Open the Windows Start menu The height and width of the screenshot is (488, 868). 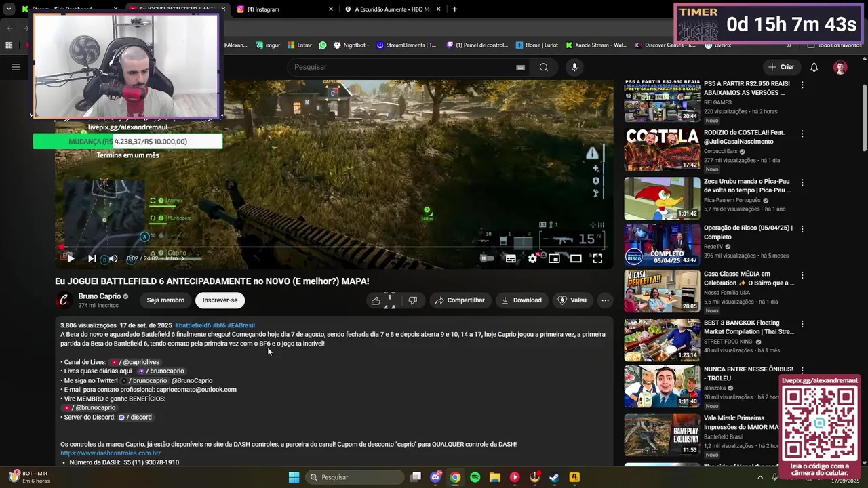tap(294, 477)
